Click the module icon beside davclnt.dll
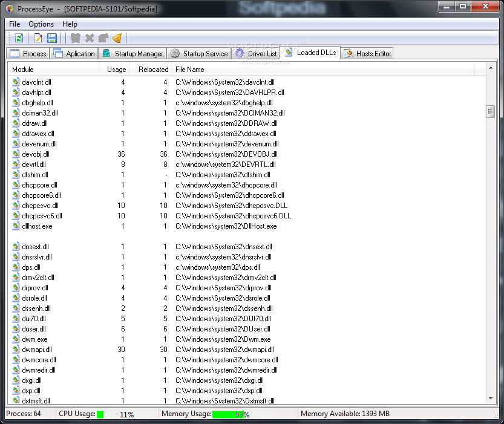This screenshot has height=424, width=504. pos(16,82)
